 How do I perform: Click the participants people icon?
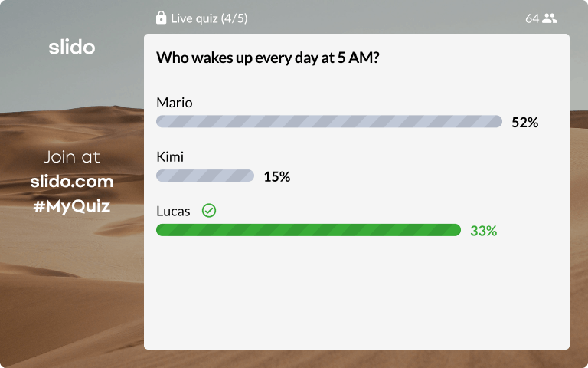tap(550, 18)
